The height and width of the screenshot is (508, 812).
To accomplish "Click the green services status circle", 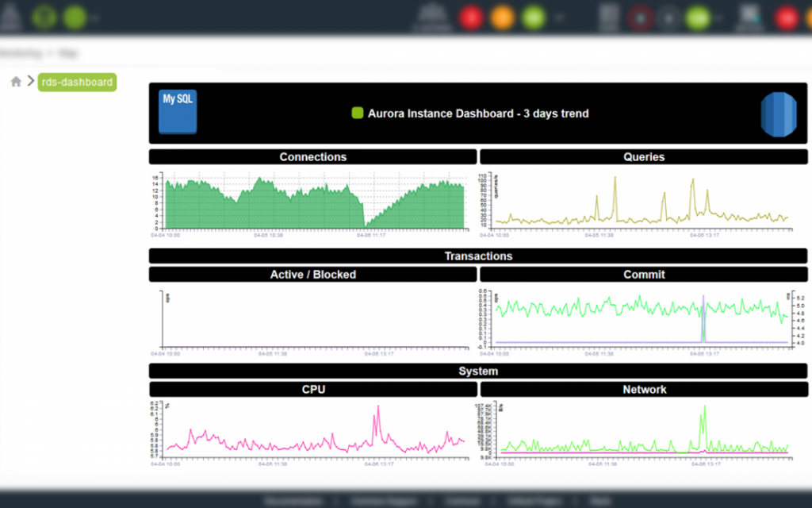I will 698,17.
